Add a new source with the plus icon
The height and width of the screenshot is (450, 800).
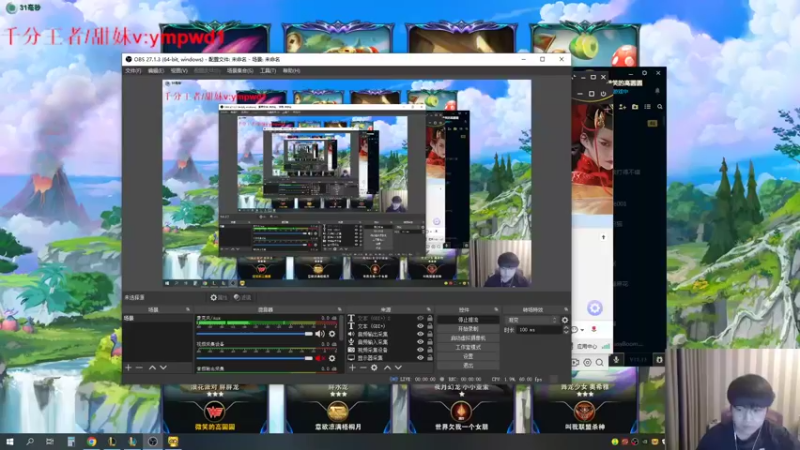point(352,367)
